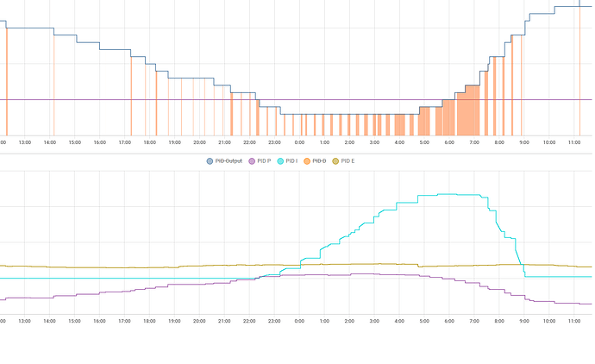Click the wide orange bar near 7:00
This screenshot has height=364, width=595.
tap(468, 112)
